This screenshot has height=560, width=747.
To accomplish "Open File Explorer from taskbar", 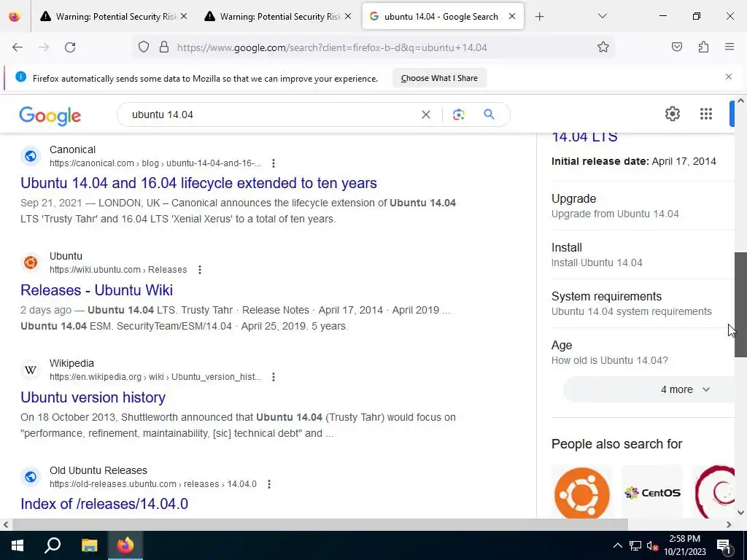I will tap(89, 545).
